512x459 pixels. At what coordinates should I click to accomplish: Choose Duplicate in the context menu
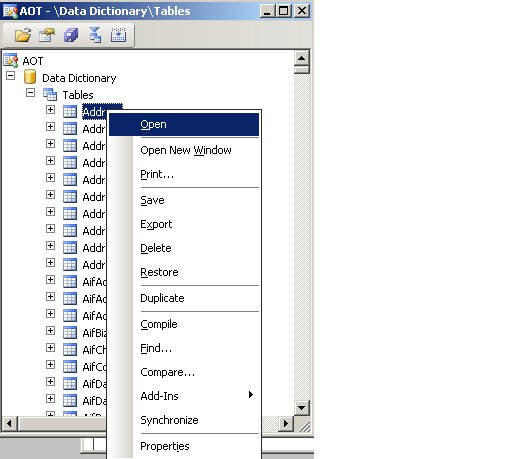pos(184,298)
